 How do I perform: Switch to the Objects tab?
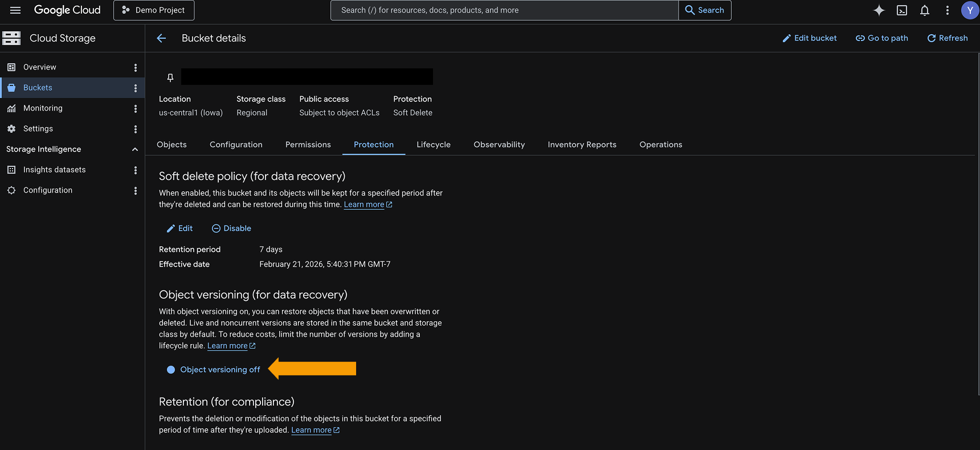(171, 145)
